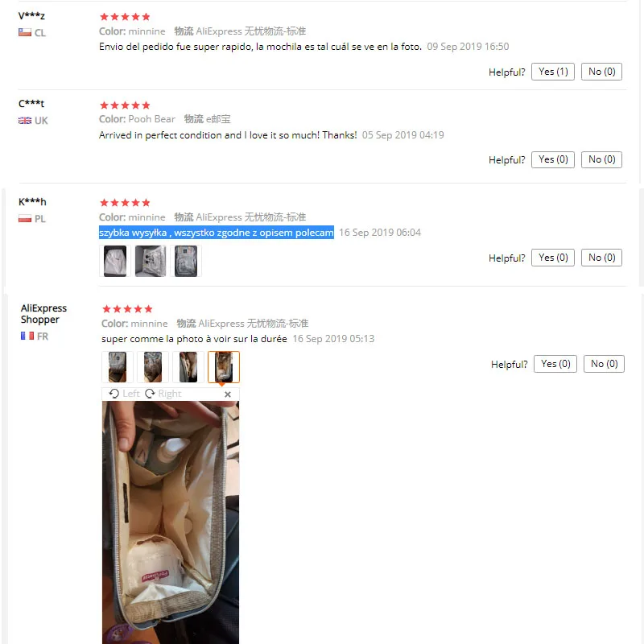Close the enlarged photo viewer
Screen dimensions: 644x644
228,394
